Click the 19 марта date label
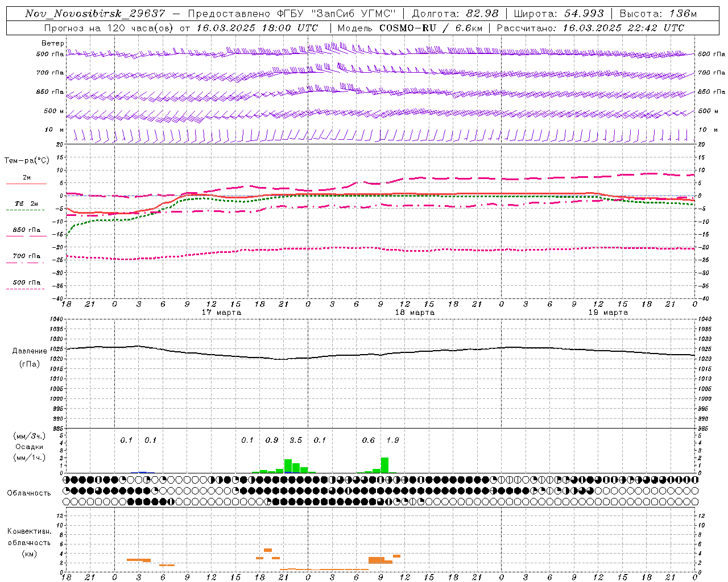The image size is (728, 582). tap(609, 313)
